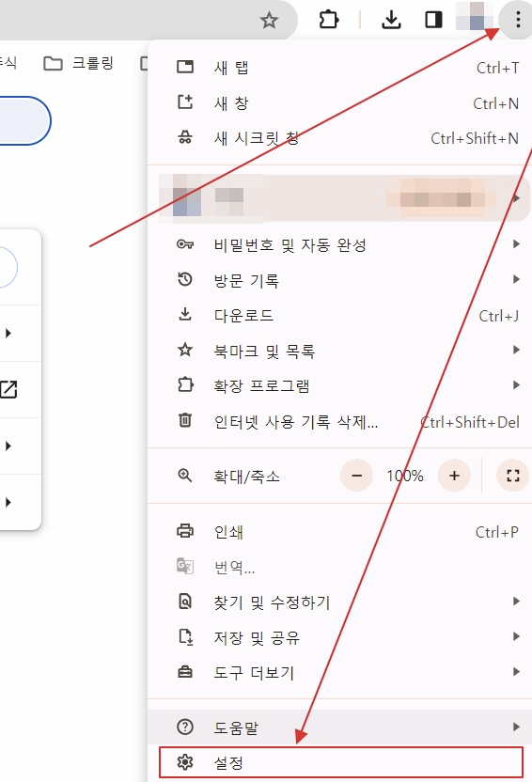Click the Google Translate icon
Screen dimensions: 532x782
tap(185, 566)
